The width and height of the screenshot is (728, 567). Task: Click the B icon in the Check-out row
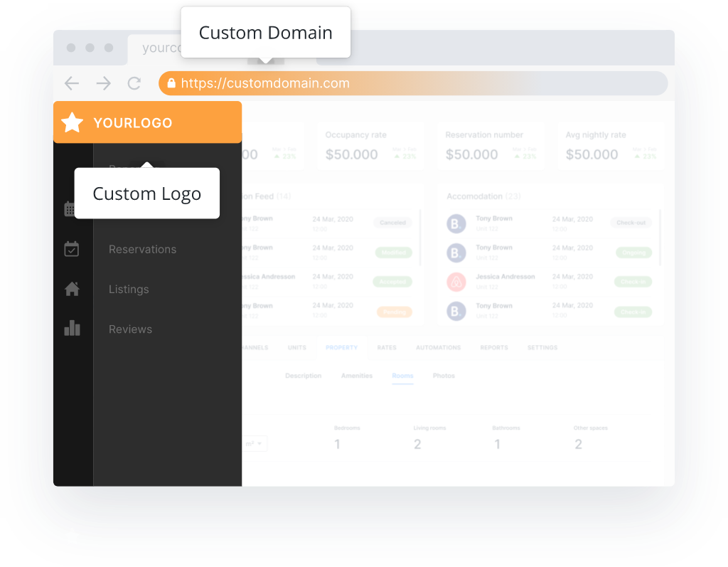tap(456, 223)
